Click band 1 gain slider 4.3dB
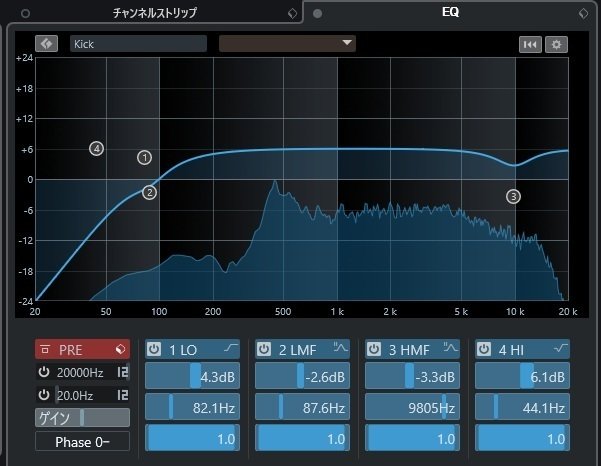The image size is (601, 466). 192,376
